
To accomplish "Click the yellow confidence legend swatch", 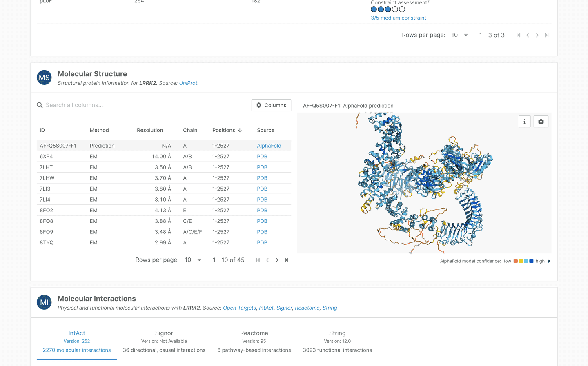I will (x=521, y=261).
